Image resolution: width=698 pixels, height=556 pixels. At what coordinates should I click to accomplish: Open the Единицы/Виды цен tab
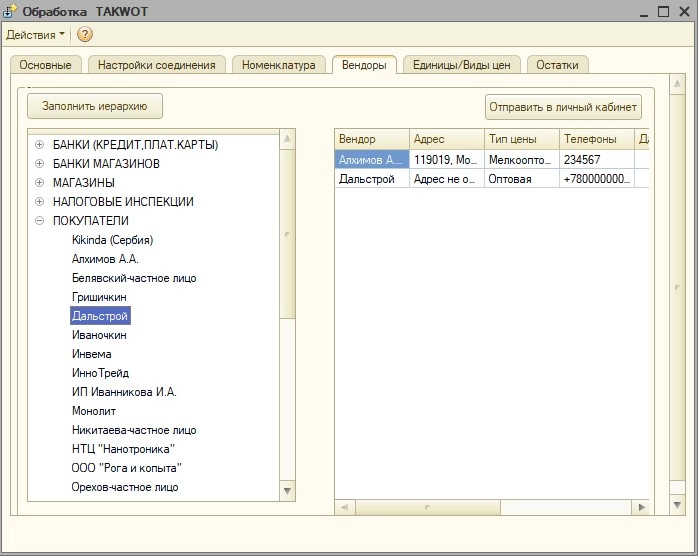(x=462, y=65)
